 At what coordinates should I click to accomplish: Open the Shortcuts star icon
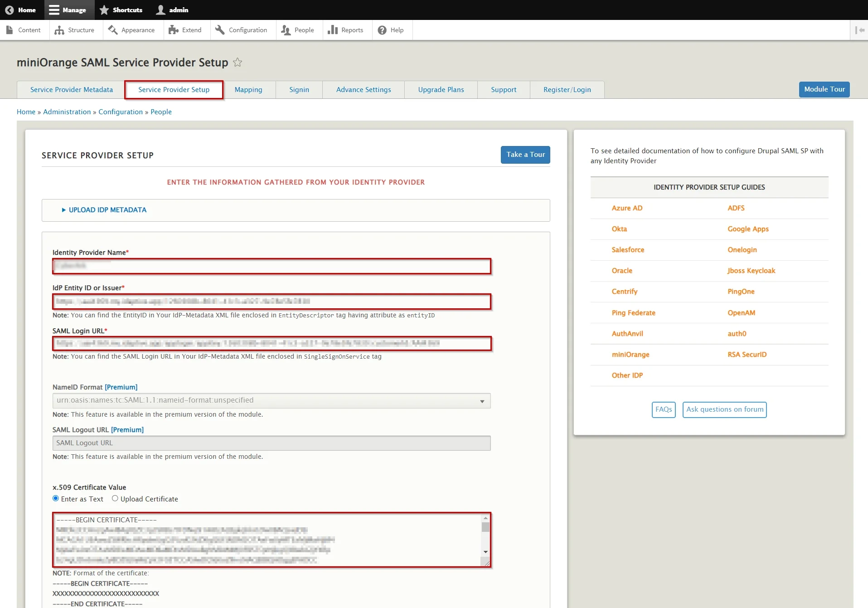click(x=104, y=10)
